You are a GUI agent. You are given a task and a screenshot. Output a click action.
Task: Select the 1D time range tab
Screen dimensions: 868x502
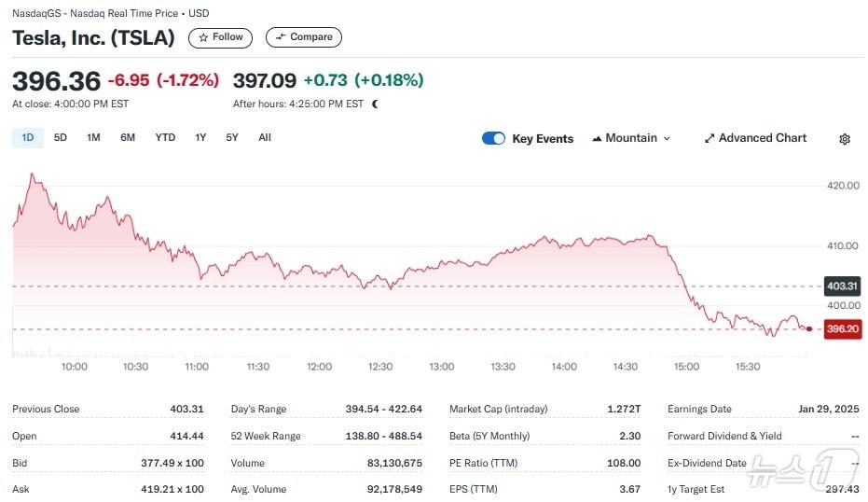27,138
